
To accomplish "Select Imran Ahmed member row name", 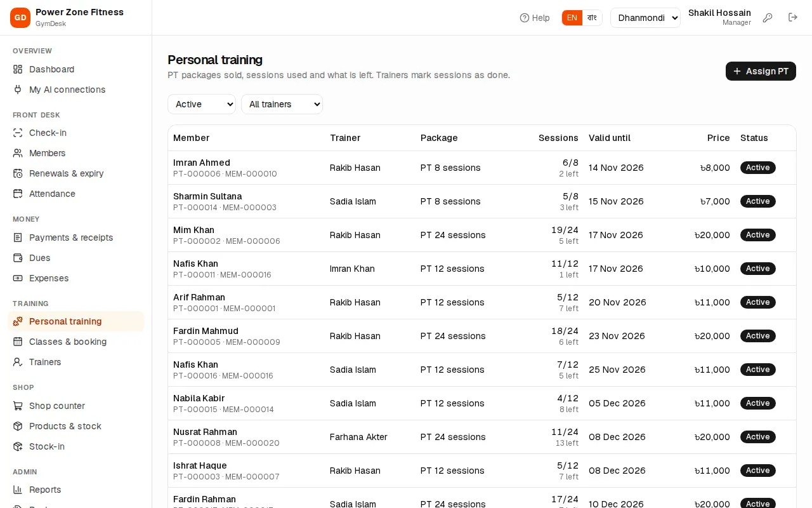I will click(x=202, y=163).
